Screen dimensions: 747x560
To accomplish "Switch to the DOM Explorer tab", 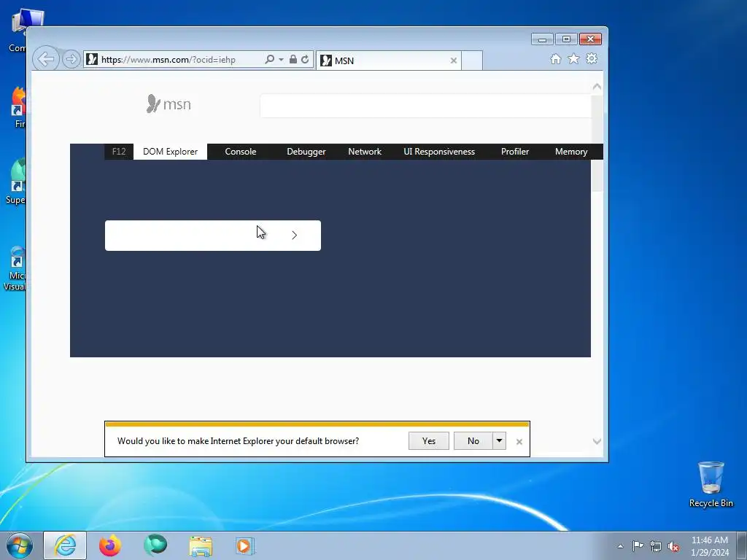I will (170, 152).
